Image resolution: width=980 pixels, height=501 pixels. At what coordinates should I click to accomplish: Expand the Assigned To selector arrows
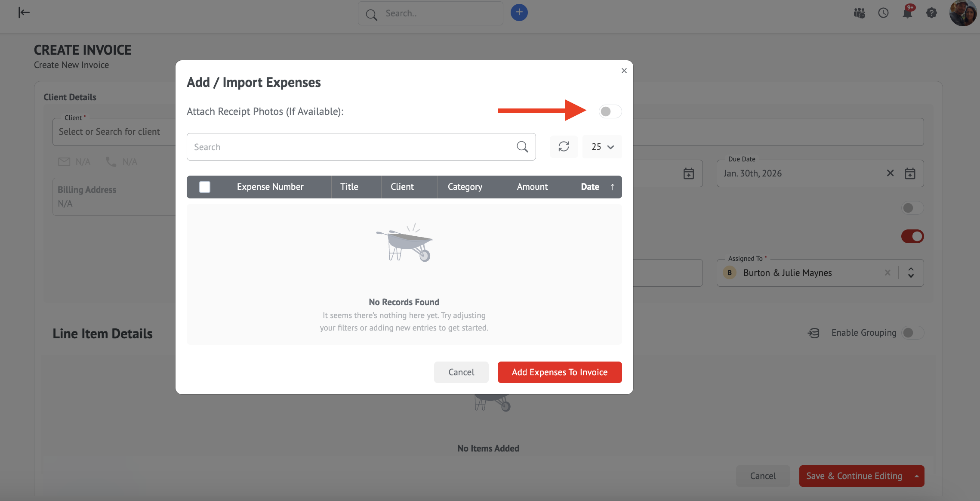coord(911,273)
